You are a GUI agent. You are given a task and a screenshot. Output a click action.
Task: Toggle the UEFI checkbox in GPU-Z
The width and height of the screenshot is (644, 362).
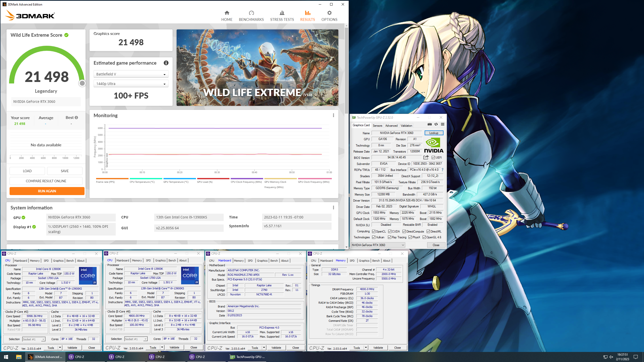[433, 158]
